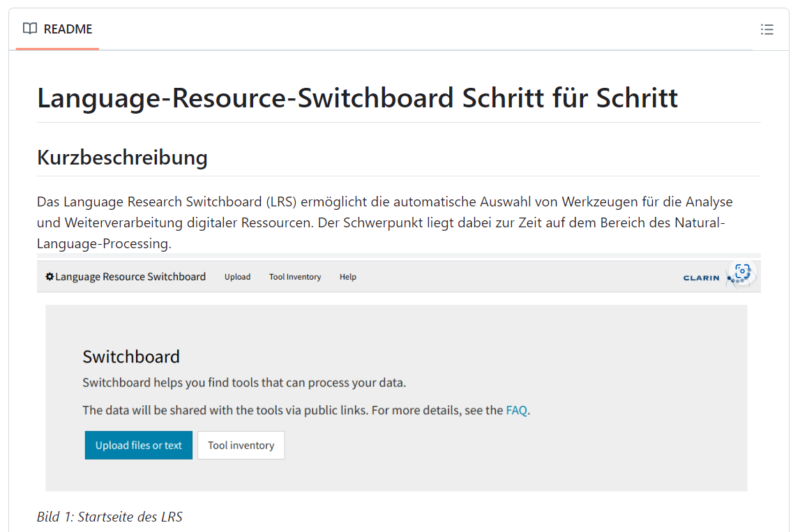Open Help in the Switchboard navbar
Image resolution: width=800 pixels, height=532 pixels.
[347, 277]
